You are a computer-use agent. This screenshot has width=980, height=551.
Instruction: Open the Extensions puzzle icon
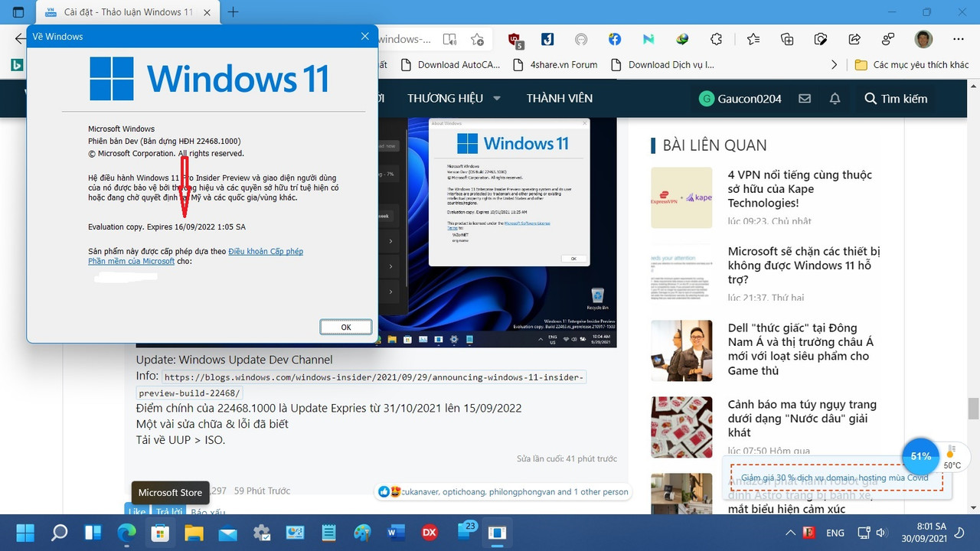(717, 39)
